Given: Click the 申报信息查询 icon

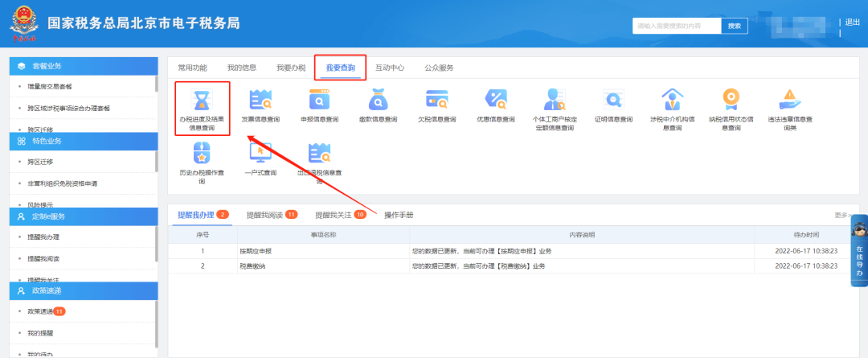Looking at the screenshot, I should [319, 101].
